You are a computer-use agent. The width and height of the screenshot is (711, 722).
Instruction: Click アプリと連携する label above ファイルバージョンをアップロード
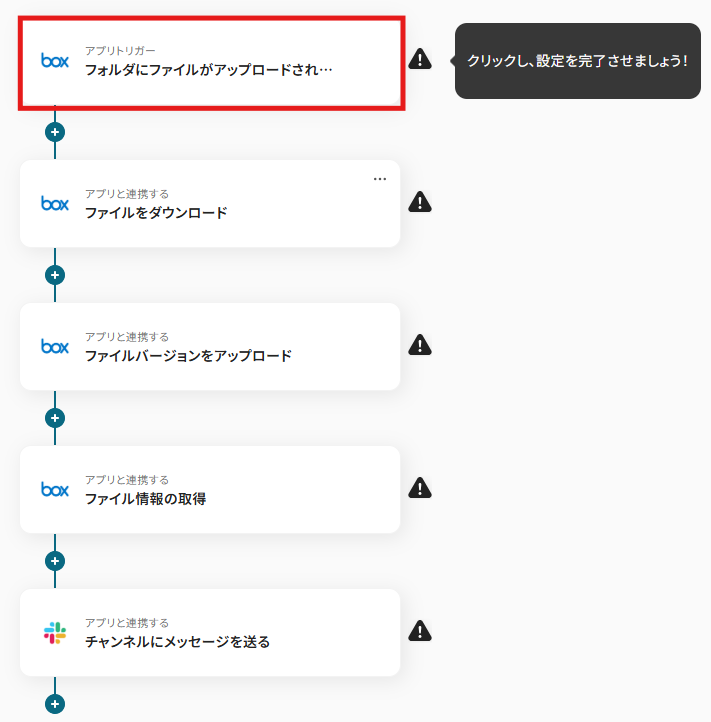pyautogui.click(x=127, y=337)
